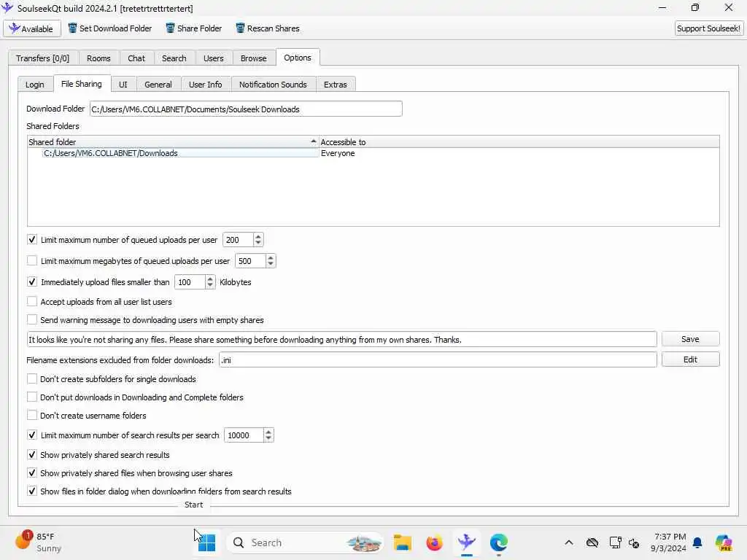747x560 pixels.
Task: Click the warning message text field
Action: [x=342, y=340]
